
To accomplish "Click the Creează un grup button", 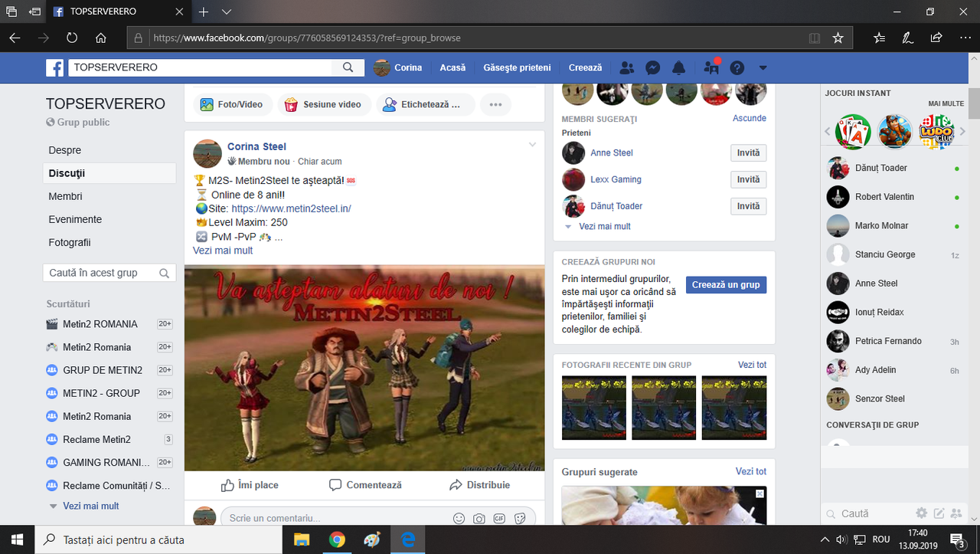I will (x=726, y=284).
